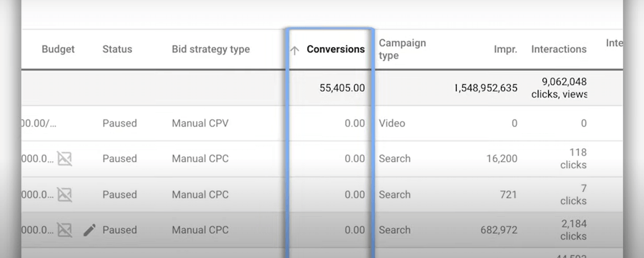Sort by the Conversions column header
The image size is (644, 258).
pyautogui.click(x=336, y=49)
